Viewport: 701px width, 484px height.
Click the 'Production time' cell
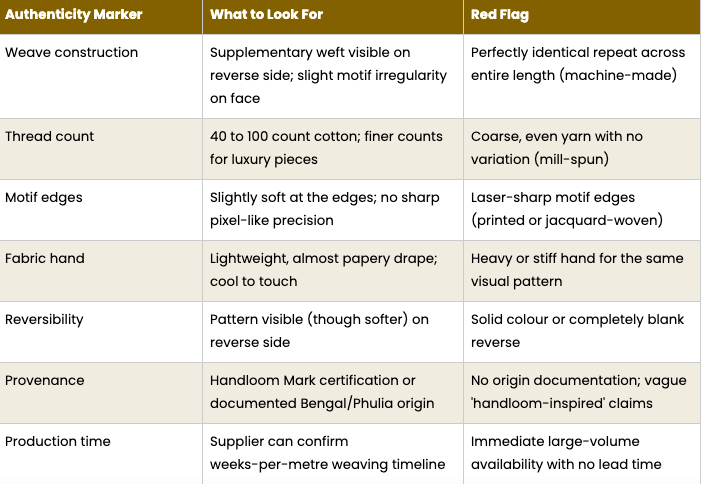pyautogui.click(x=58, y=441)
